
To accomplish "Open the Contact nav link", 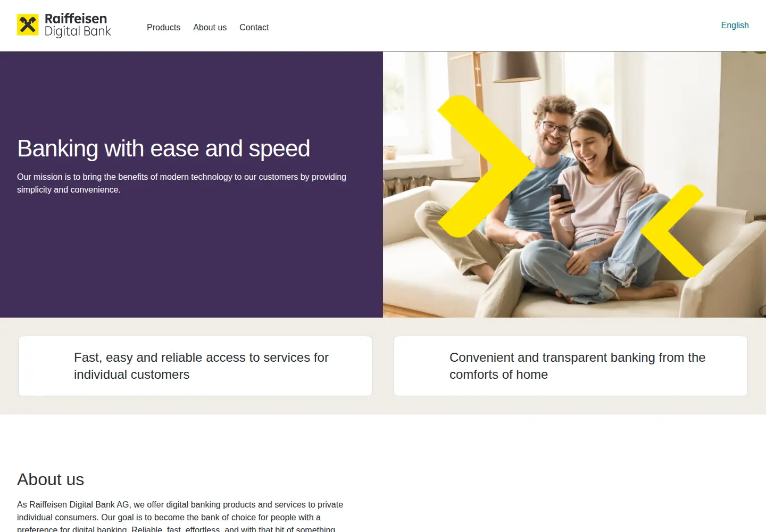I will (x=254, y=27).
